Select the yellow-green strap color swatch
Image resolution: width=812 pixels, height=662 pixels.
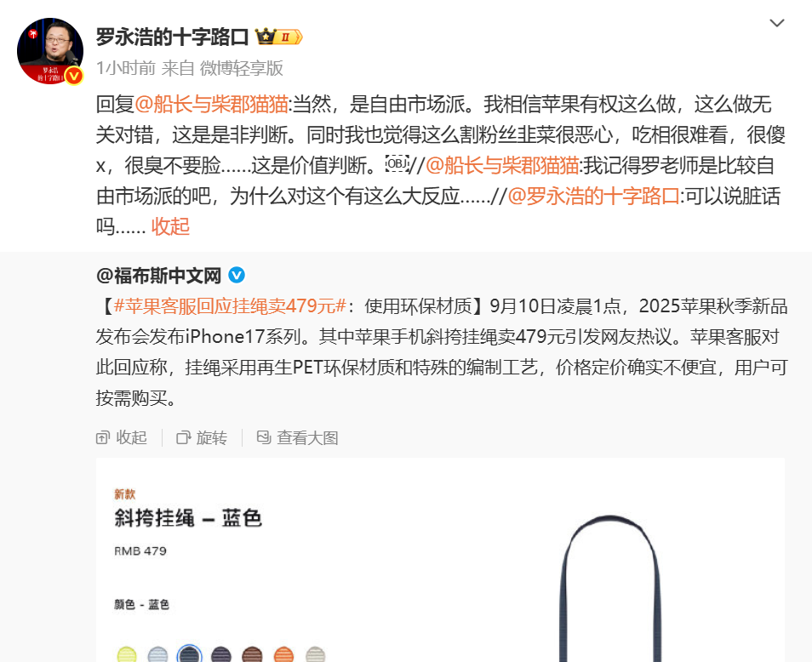127,654
